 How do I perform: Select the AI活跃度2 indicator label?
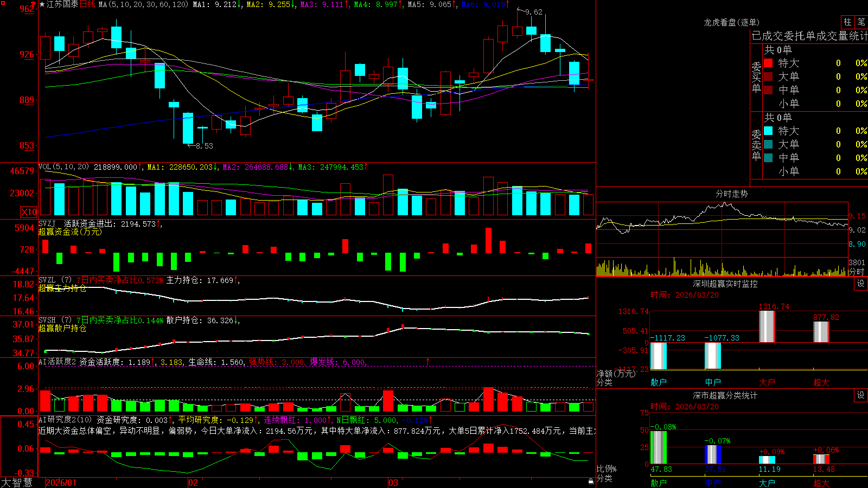[x=58, y=362]
